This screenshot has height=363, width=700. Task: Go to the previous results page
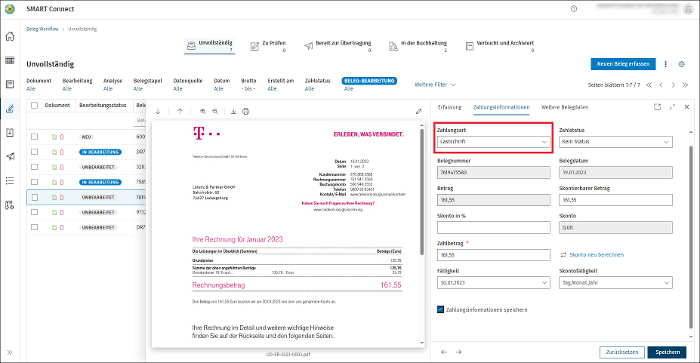[661, 85]
